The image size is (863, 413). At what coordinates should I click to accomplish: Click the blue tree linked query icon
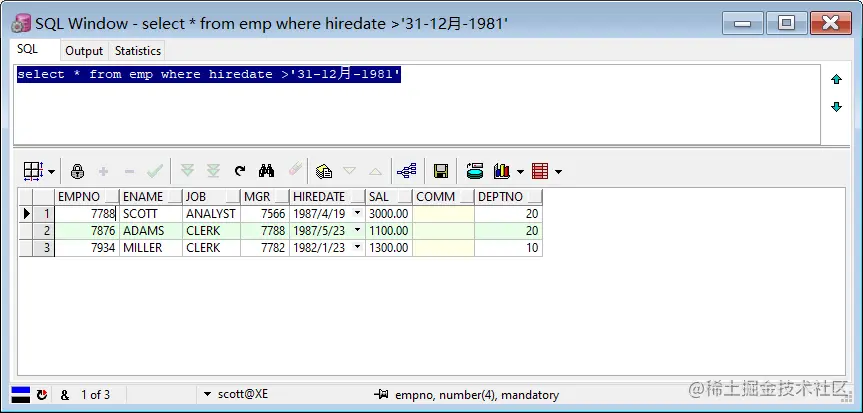[x=407, y=171]
